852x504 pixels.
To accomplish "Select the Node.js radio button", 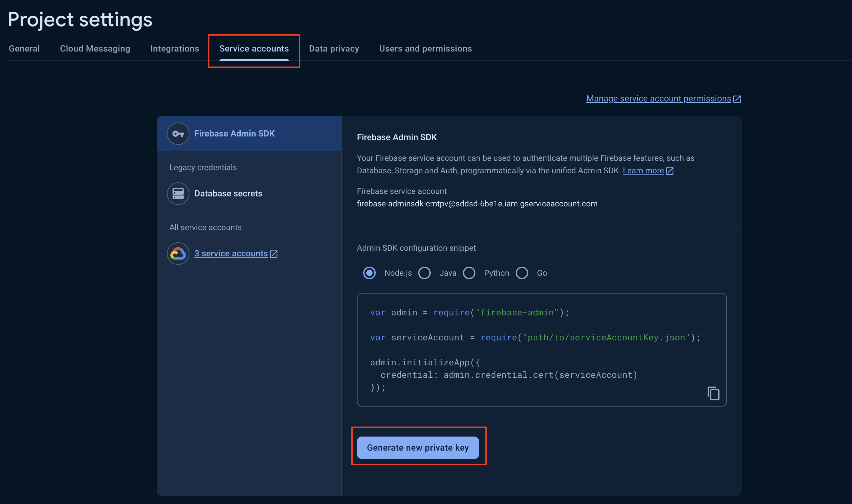I will tap(369, 273).
